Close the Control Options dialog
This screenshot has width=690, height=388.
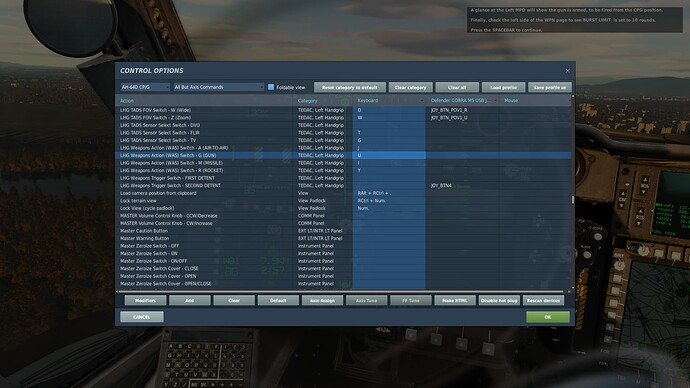(x=568, y=71)
